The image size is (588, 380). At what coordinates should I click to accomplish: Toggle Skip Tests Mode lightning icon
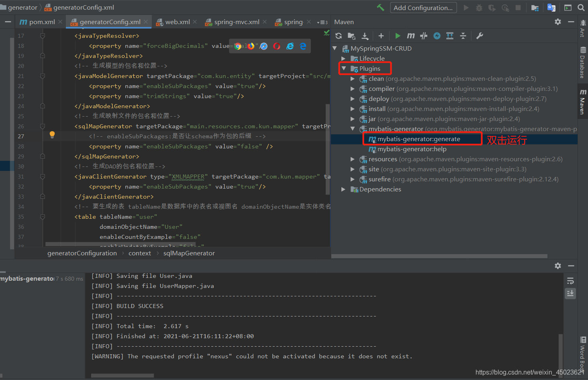coord(437,36)
